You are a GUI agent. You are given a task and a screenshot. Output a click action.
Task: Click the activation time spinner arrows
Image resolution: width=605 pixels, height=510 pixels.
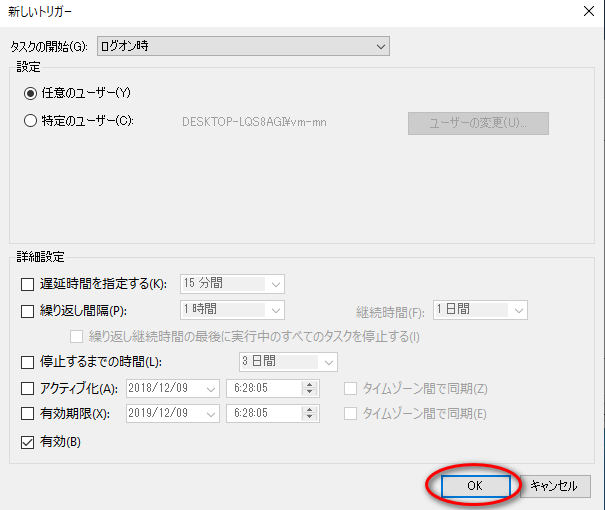[x=309, y=388]
